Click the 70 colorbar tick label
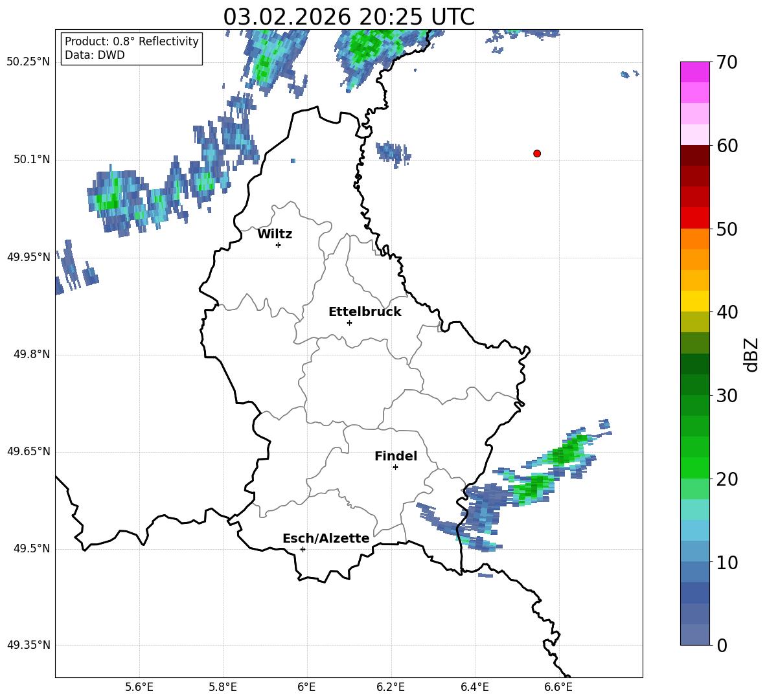This screenshot has height=700, width=767. pos(726,63)
